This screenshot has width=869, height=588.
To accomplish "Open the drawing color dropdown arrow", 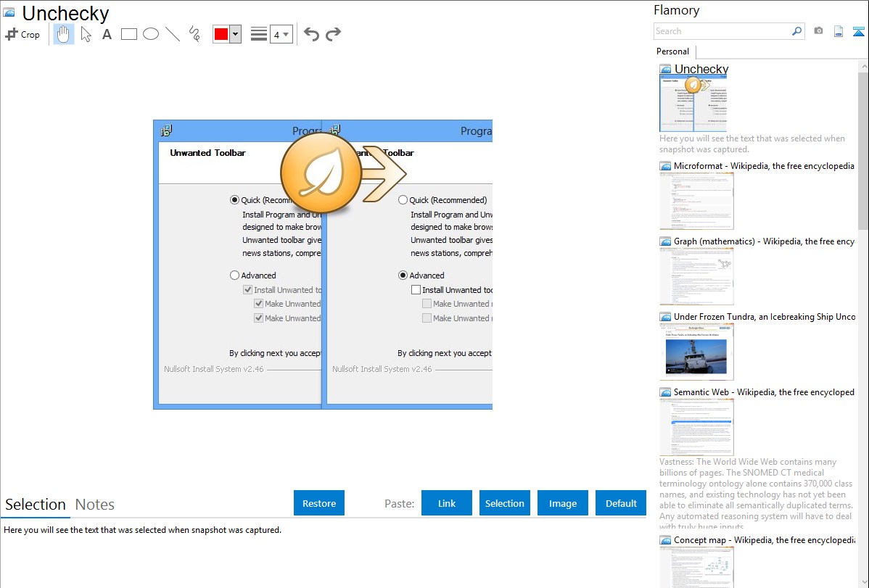I will 235,34.
